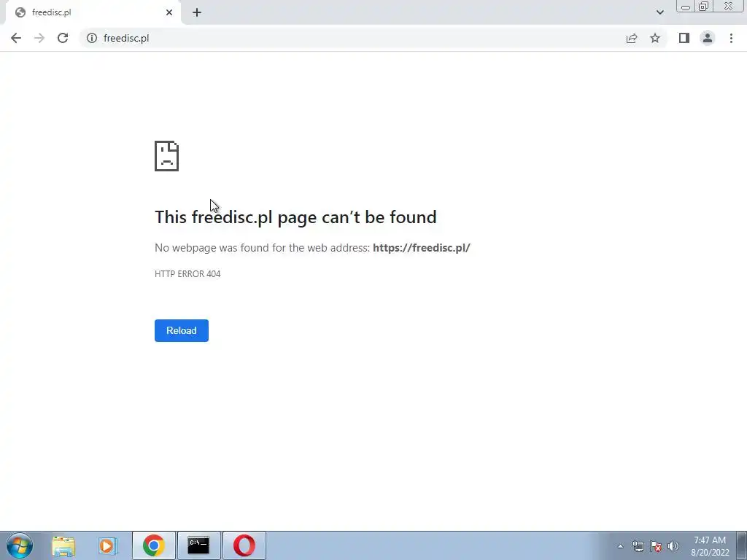Close the Chrome window

729,6
